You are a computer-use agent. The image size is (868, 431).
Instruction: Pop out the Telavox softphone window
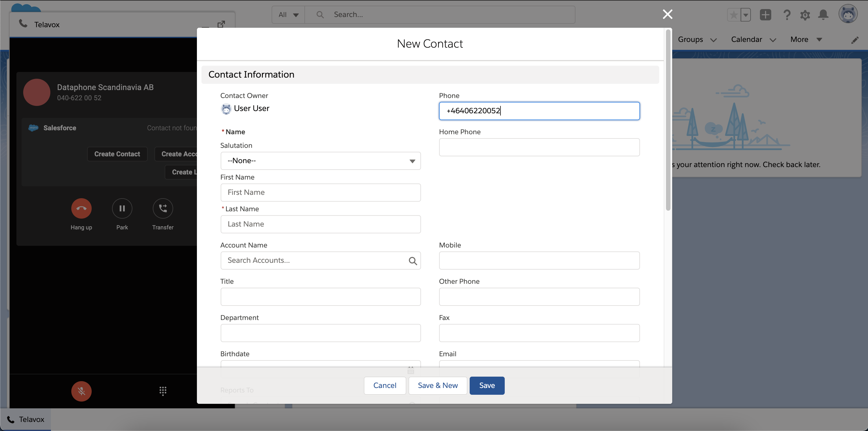coord(221,24)
